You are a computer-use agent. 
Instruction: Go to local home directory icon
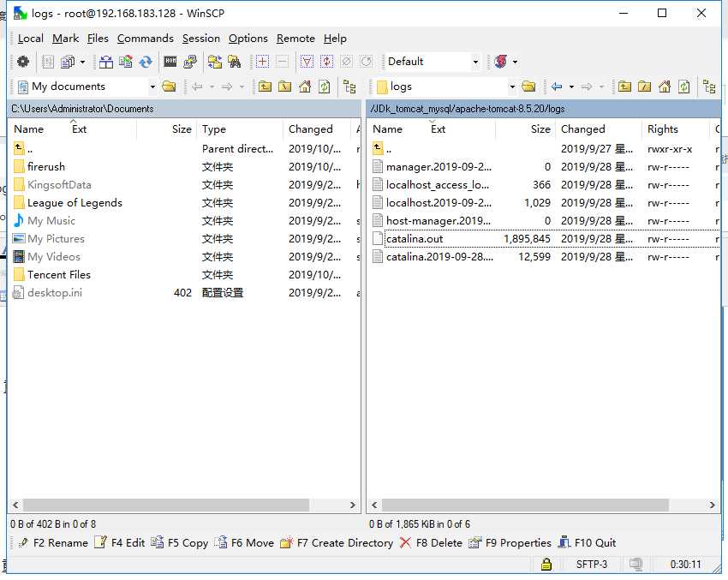(305, 87)
